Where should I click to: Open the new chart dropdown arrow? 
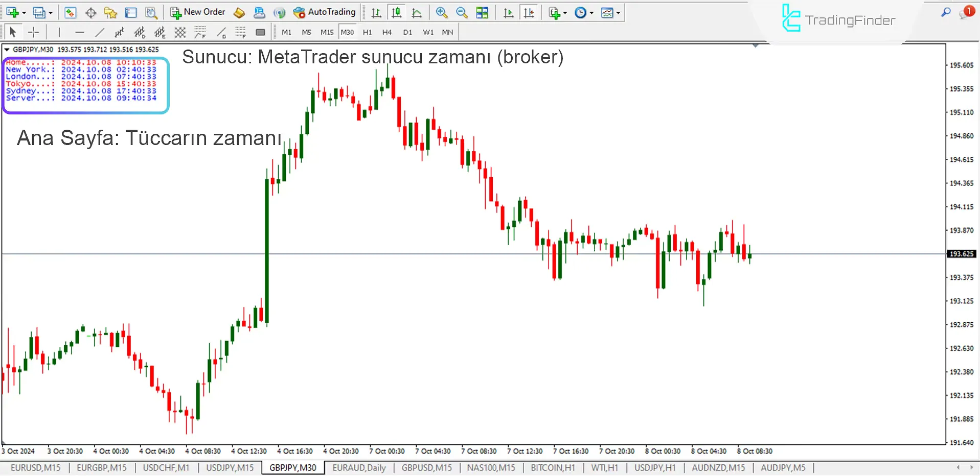(24, 13)
